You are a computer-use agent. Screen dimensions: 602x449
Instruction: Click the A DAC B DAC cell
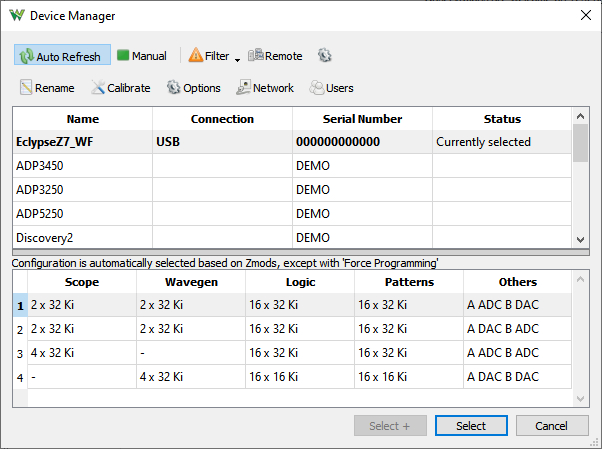coord(518,377)
